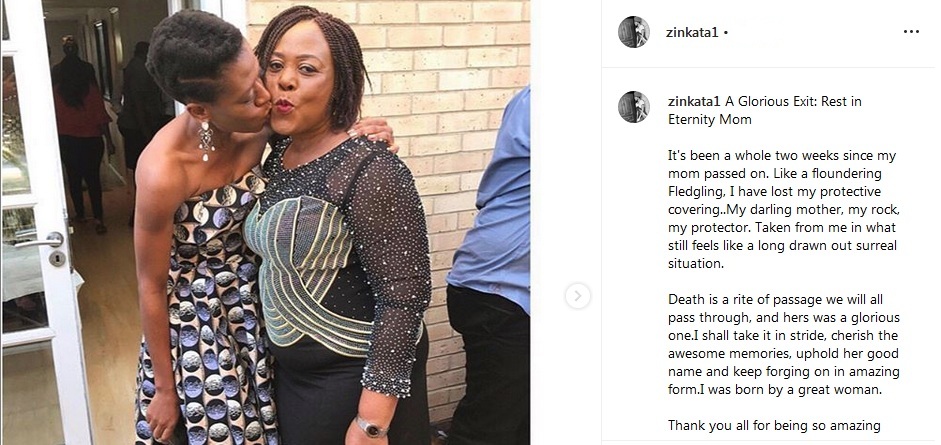941x445 pixels.
Task: Open profile avatar in post header
Action: coord(634,32)
